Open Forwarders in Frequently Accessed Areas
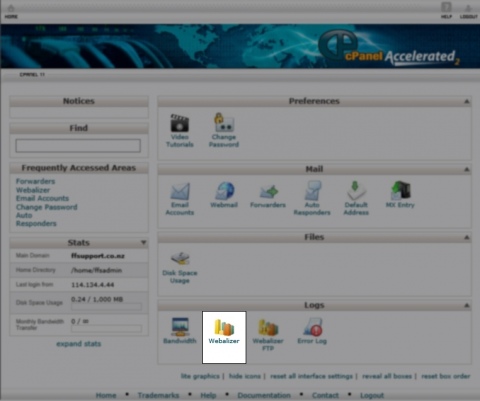Screen dimensions: 480x401 click(x=35, y=181)
